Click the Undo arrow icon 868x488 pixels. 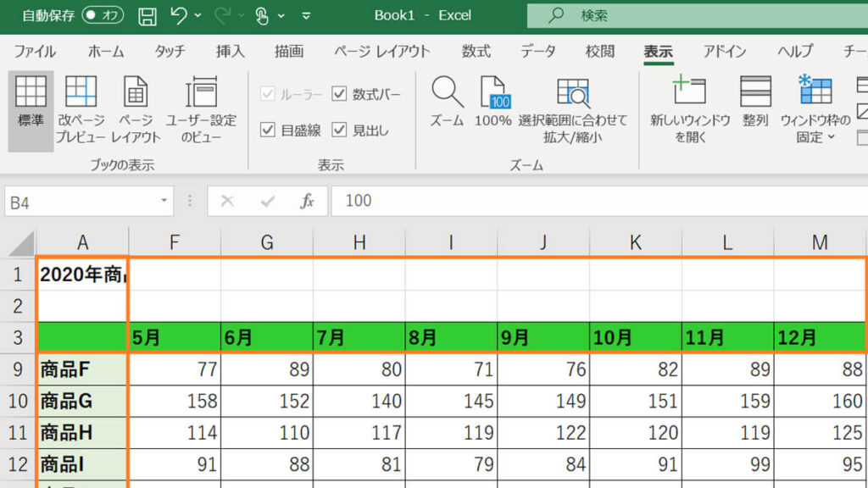click(178, 15)
